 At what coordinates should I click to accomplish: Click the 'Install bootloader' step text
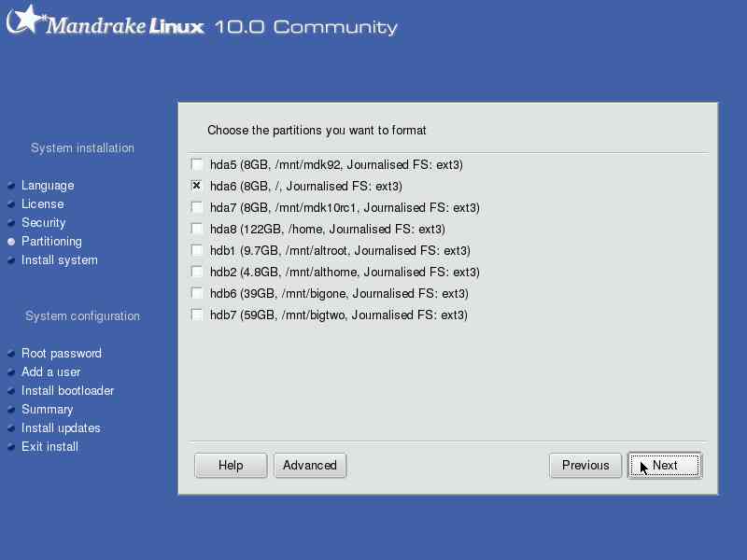tap(67, 390)
